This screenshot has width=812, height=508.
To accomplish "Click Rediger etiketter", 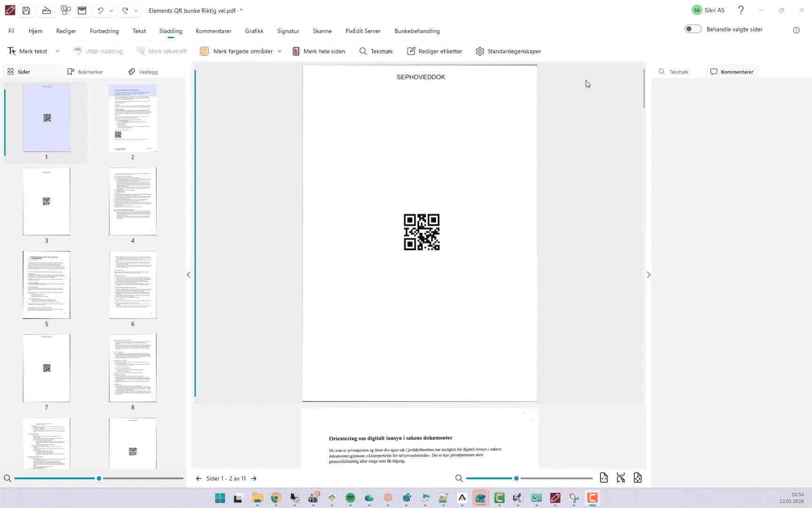I will tap(435, 51).
